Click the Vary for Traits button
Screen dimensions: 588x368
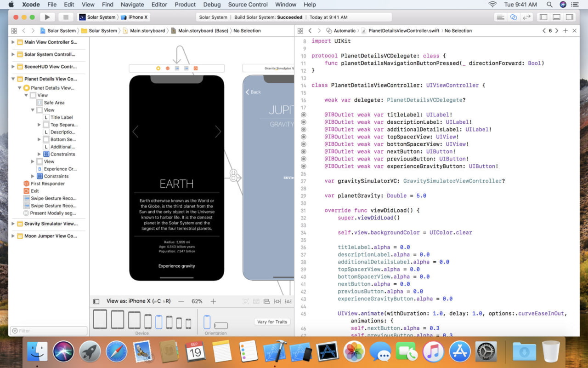point(272,322)
